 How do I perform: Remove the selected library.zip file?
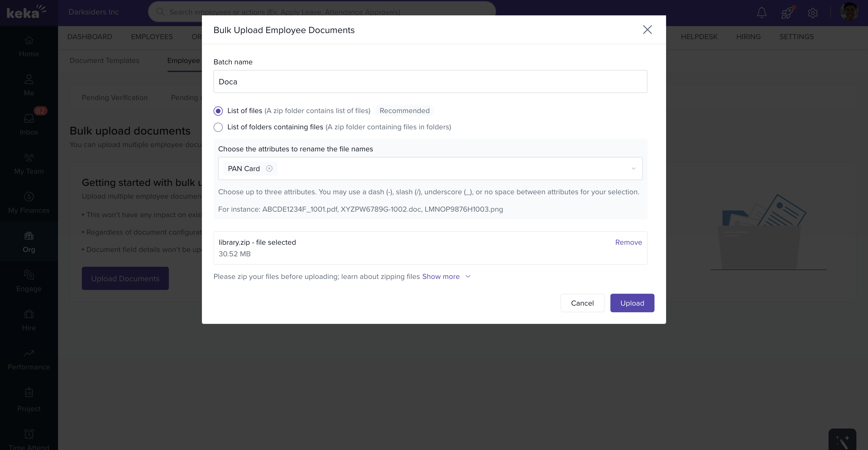point(628,242)
